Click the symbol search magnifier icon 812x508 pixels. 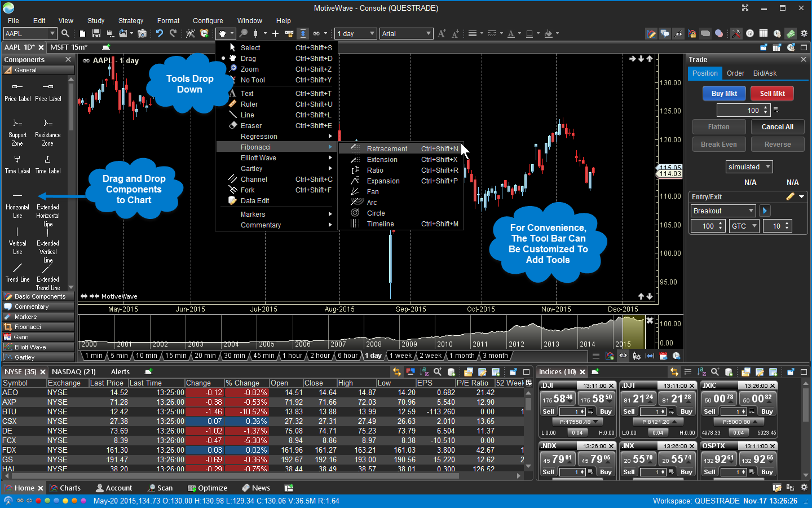(65, 33)
